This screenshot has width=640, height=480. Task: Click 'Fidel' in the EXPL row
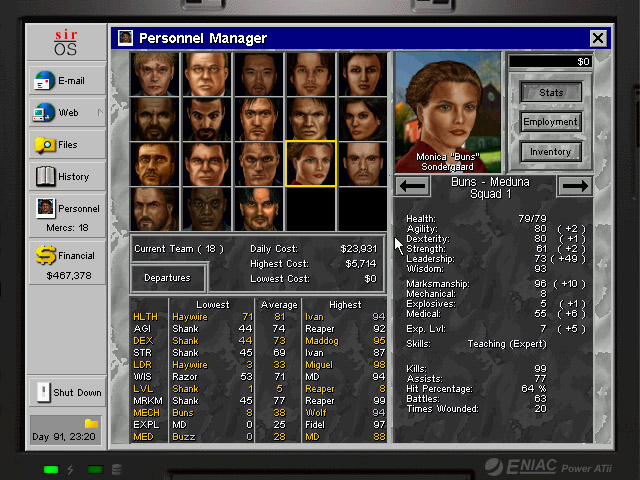[x=315, y=425]
